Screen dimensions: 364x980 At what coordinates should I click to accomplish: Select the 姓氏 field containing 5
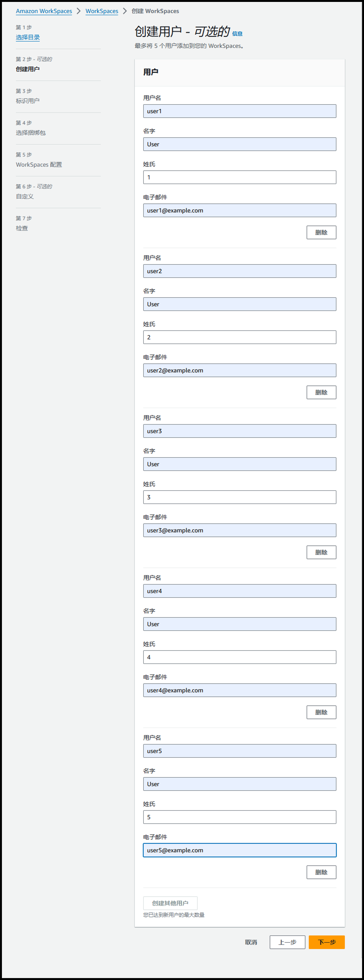tap(240, 817)
